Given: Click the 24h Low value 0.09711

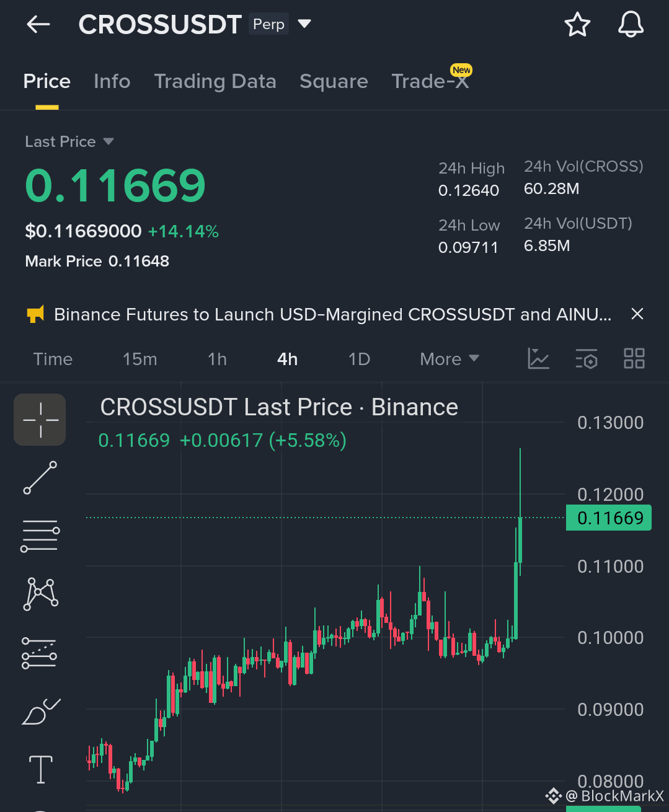Looking at the screenshot, I should click(468, 247).
